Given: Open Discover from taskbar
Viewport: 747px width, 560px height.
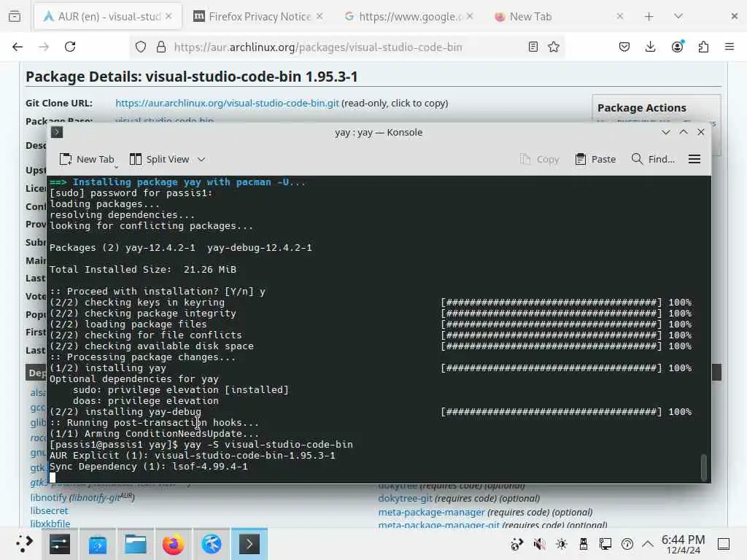Looking at the screenshot, I should pyautogui.click(x=98, y=544).
